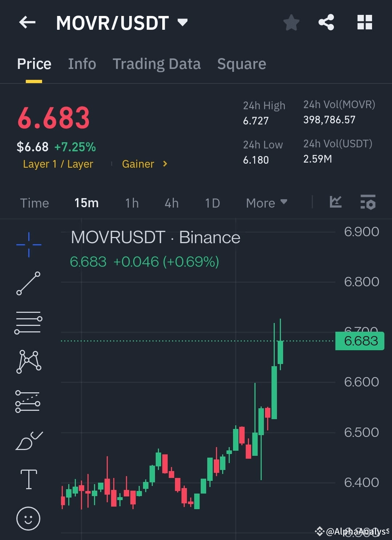Viewport: 392px width, 540px height.
Task: Open the Square tab
Action: [241, 64]
